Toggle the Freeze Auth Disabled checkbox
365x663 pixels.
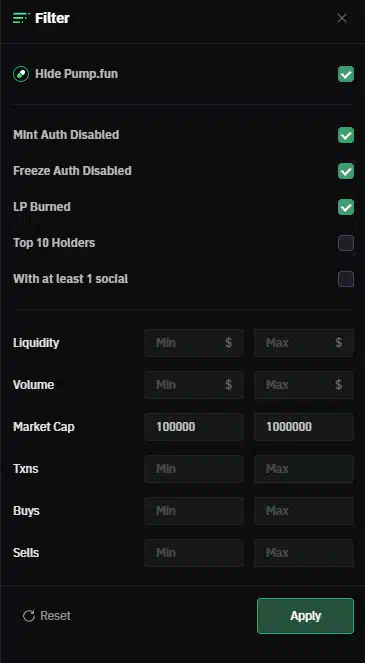346,171
